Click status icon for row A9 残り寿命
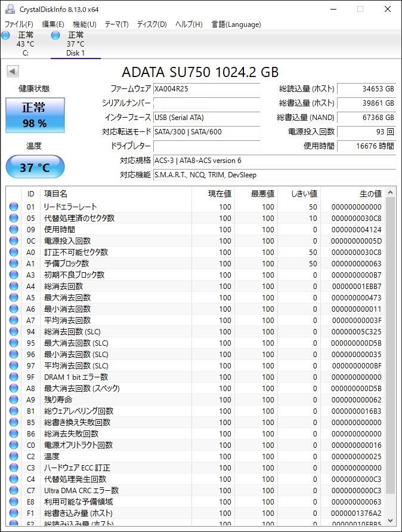 click(x=14, y=399)
